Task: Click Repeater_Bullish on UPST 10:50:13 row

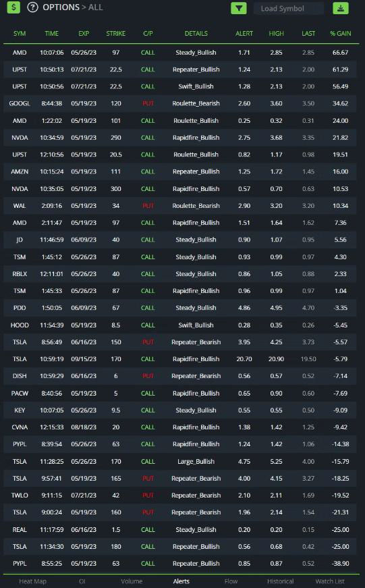Action: pyautogui.click(x=196, y=70)
